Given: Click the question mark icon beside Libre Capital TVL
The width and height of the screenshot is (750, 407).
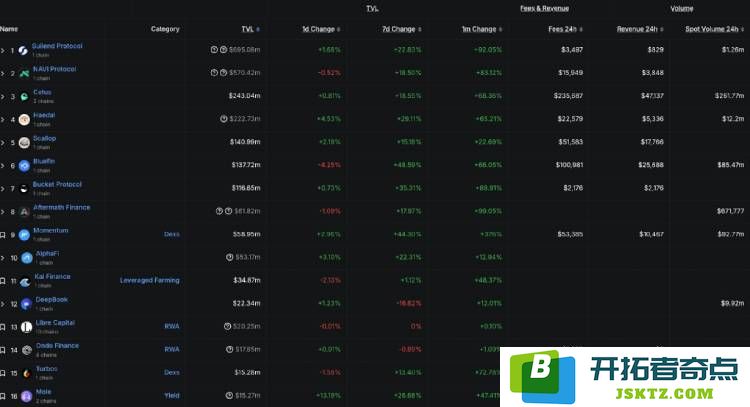Looking at the screenshot, I should click(227, 326).
